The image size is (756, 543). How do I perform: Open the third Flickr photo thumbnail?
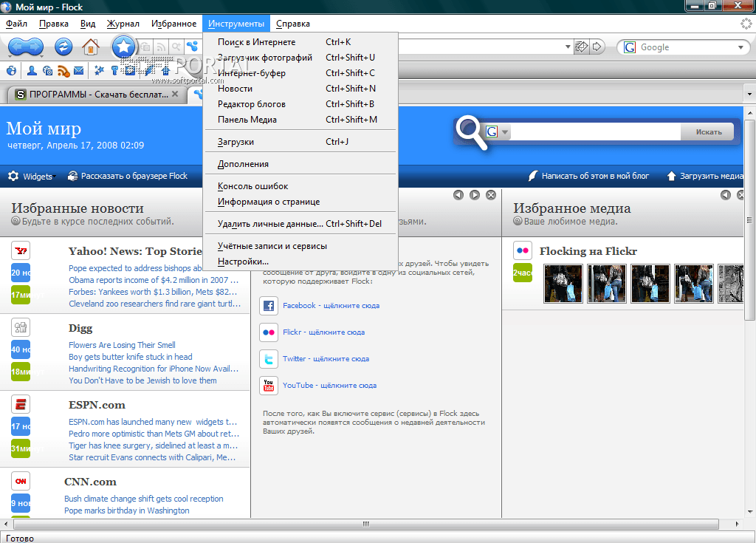650,284
